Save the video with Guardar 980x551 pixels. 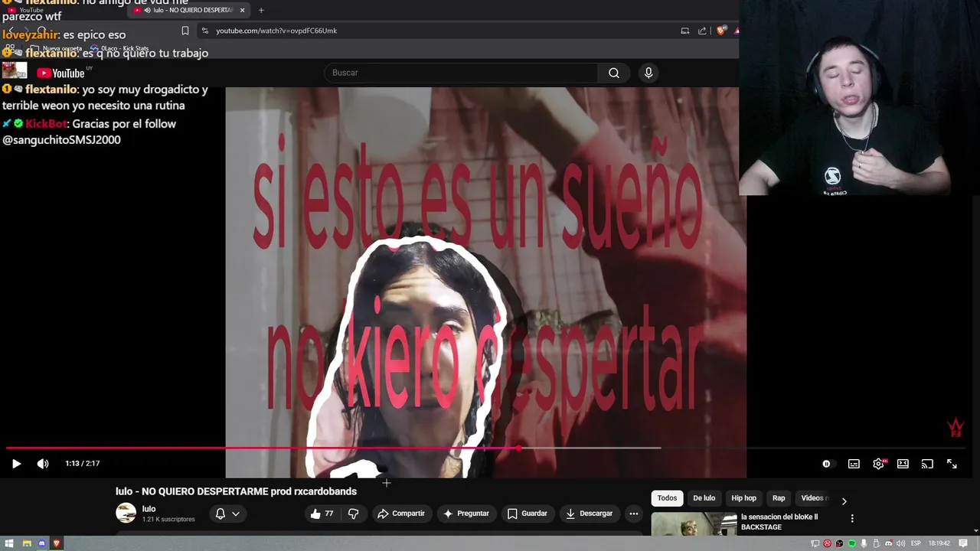click(527, 514)
